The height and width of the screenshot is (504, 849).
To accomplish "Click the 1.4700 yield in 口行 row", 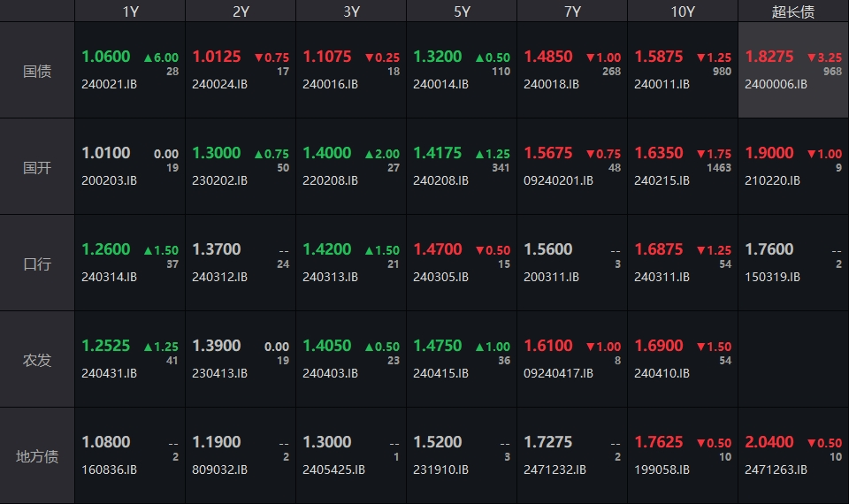I will click(x=437, y=249).
